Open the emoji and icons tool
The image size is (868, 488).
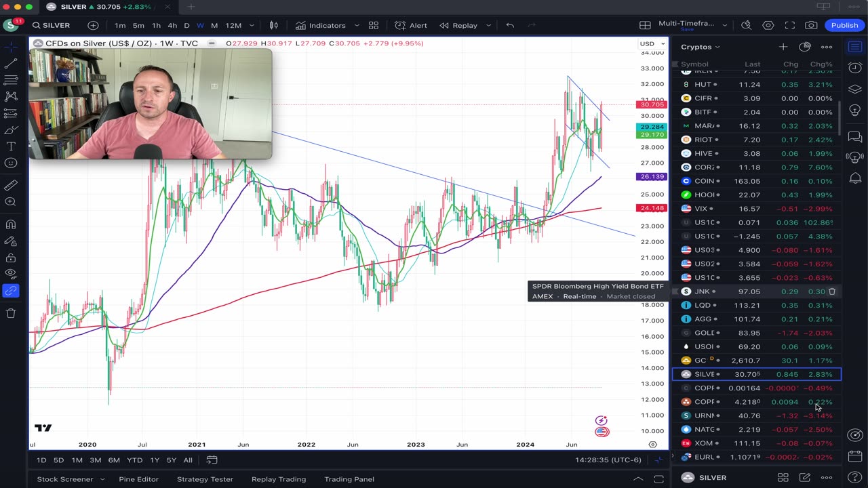tap(11, 163)
